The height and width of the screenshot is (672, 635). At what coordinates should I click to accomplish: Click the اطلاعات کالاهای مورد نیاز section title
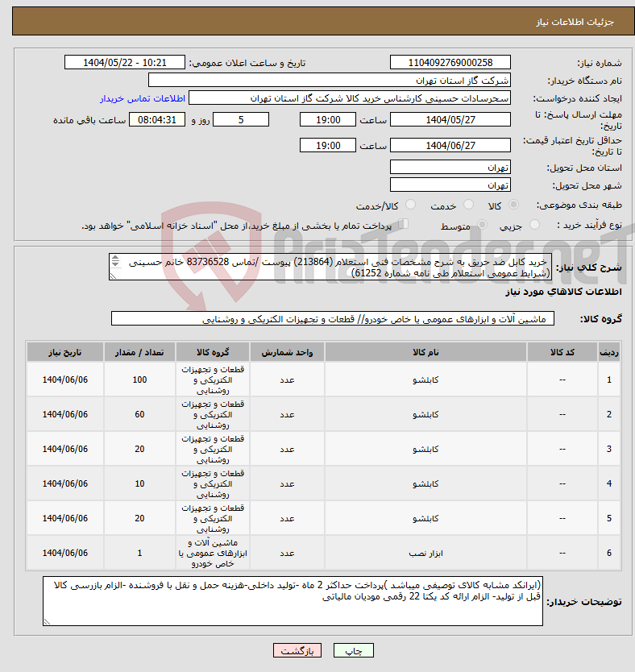click(x=563, y=292)
